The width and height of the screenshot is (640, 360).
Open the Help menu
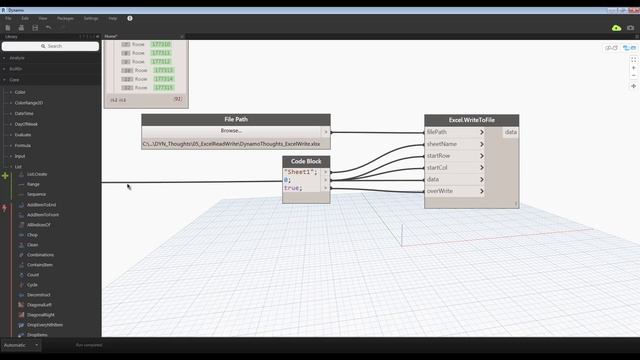(x=113, y=18)
